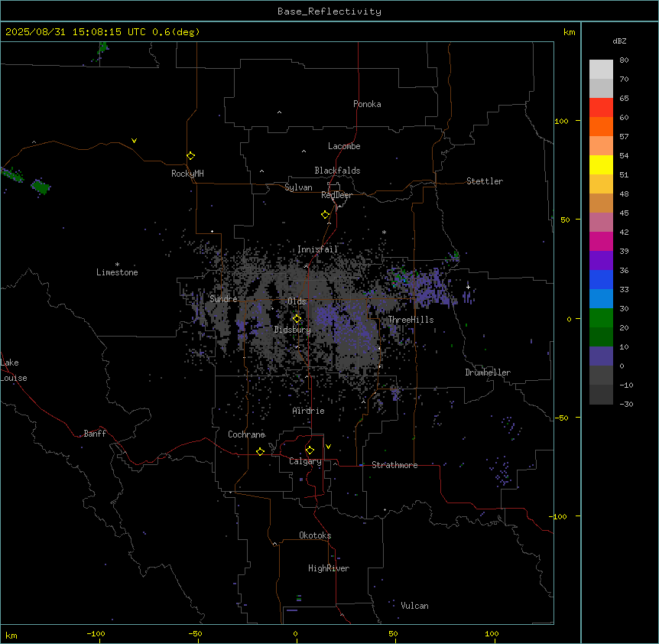Select the Calgary label
Screen dimensions: 659x644
pyautogui.click(x=305, y=461)
